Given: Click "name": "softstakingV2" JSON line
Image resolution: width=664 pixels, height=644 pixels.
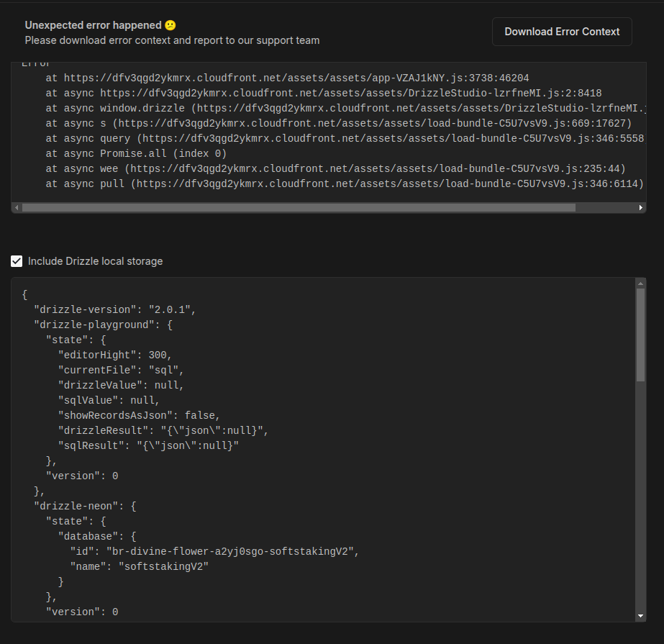Looking at the screenshot, I should [x=140, y=566].
